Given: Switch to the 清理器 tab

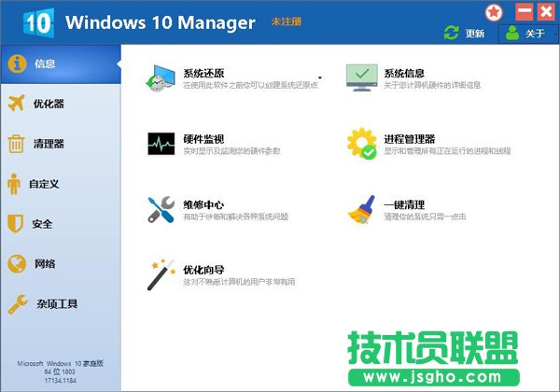Looking at the screenshot, I should pos(61,144).
